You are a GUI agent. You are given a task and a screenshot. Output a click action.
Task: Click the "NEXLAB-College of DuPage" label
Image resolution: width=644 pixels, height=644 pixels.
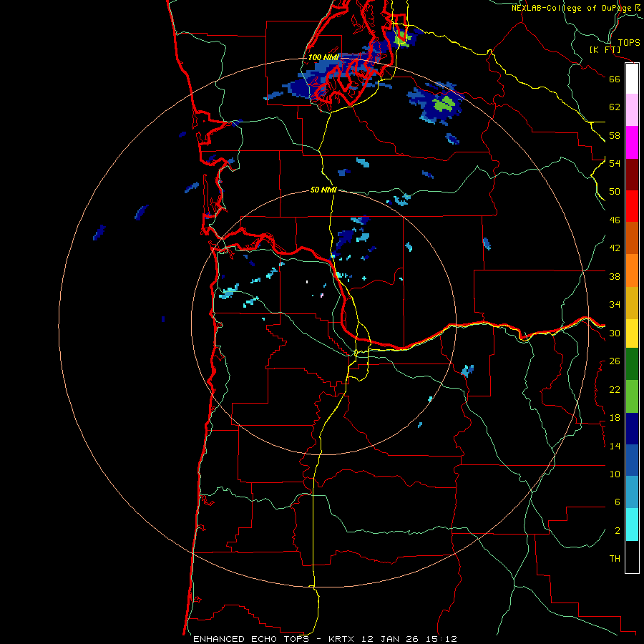pyautogui.click(x=572, y=8)
